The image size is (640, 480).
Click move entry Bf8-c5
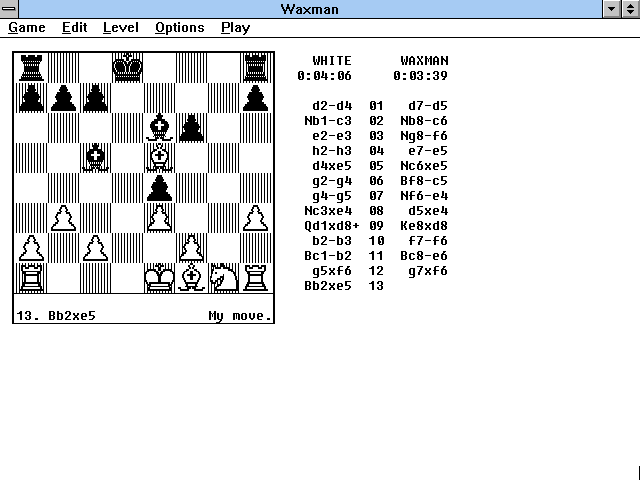click(424, 181)
